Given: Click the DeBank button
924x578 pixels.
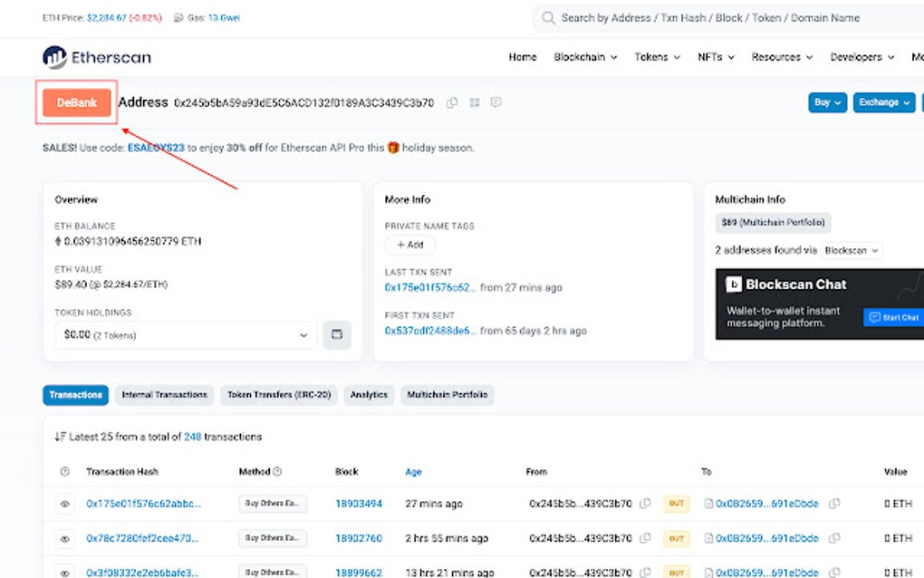Looking at the screenshot, I should click(x=76, y=102).
